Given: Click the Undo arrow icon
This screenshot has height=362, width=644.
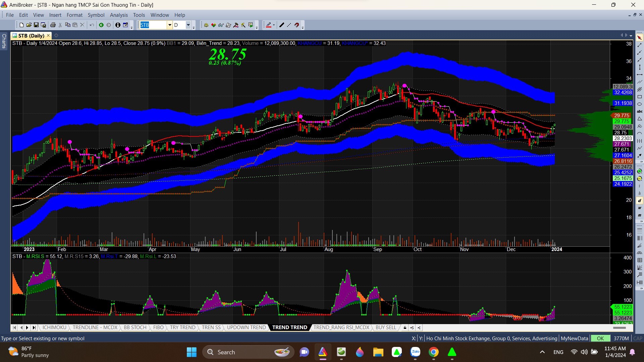Looking at the screenshot, I should click(x=92, y=25).
